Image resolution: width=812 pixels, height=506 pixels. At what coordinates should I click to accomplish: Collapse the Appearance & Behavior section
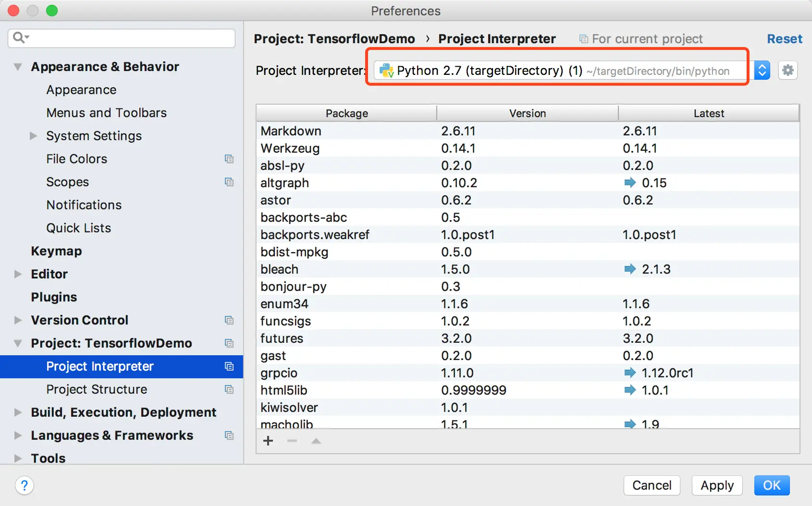coord(18,67)
